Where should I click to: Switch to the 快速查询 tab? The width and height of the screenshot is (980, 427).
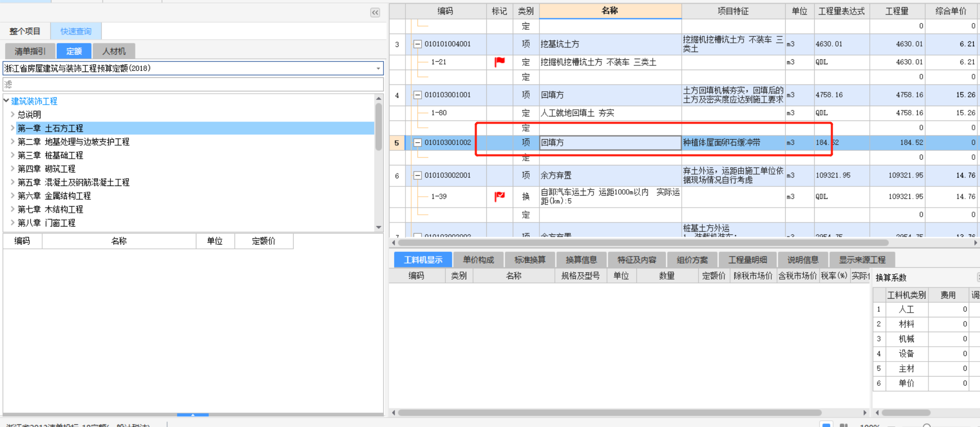[x=76, y=31]
